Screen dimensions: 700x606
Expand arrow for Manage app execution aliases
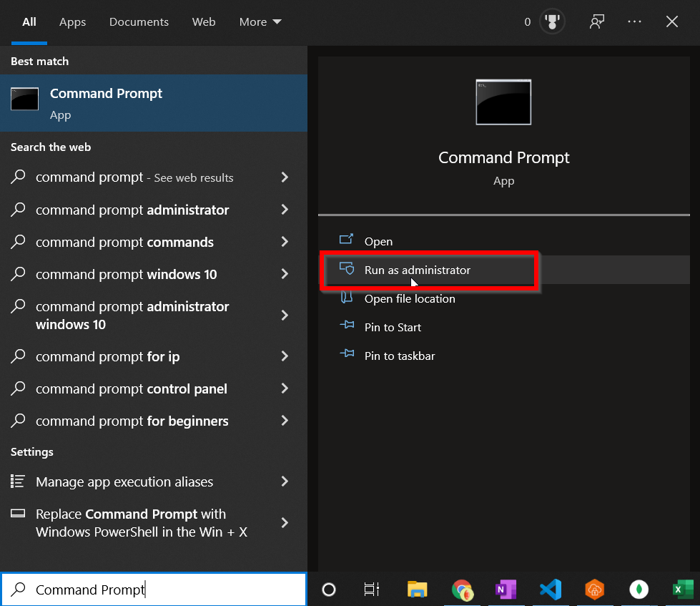coord(285,482)
